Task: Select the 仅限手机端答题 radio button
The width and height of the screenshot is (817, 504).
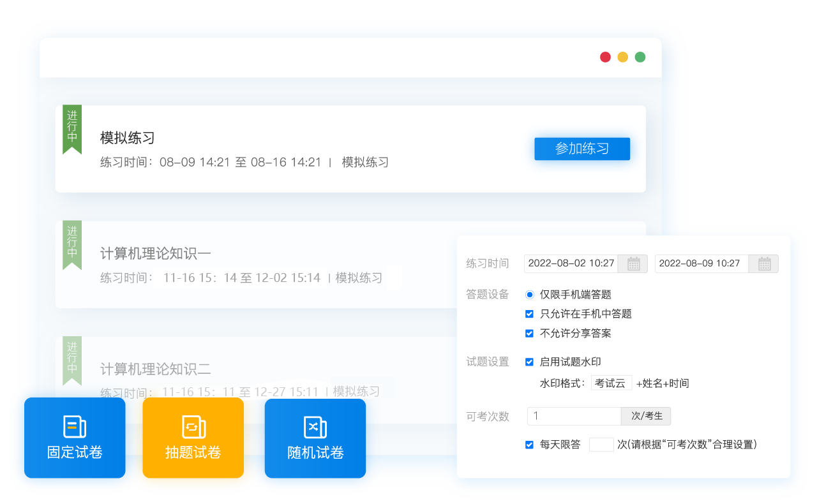Action: tap(529, 295)
